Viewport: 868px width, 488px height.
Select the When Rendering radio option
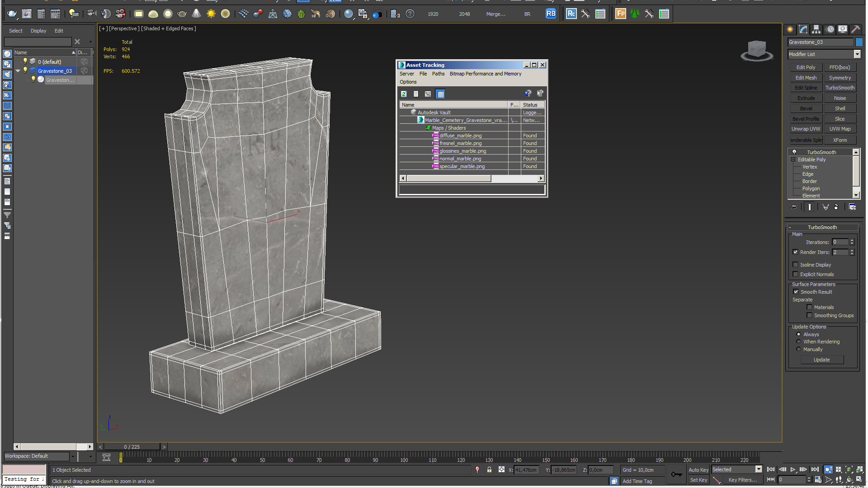click(798, 342)
